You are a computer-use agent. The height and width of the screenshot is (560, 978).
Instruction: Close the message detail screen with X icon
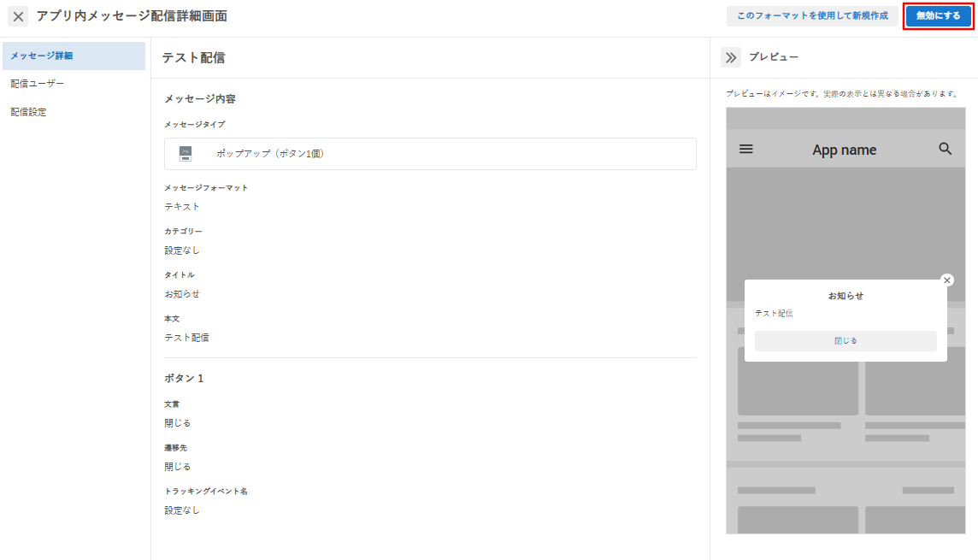pos(18,16)
